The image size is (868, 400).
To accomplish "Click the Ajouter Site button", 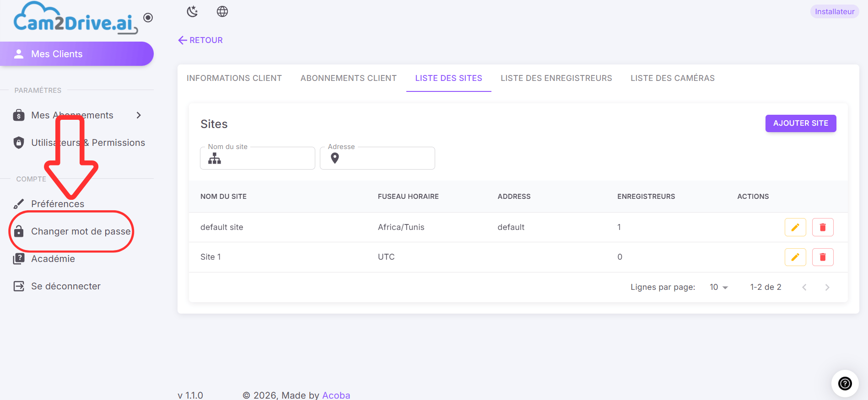I will click(801, 123).
